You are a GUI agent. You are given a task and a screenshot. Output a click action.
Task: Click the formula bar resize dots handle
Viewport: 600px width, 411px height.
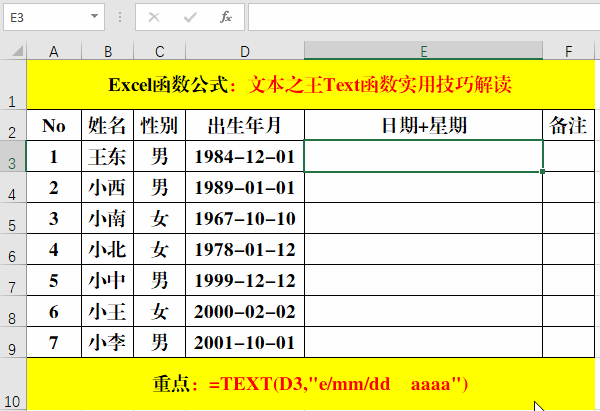pyautogui.click(x=120, y=17)
